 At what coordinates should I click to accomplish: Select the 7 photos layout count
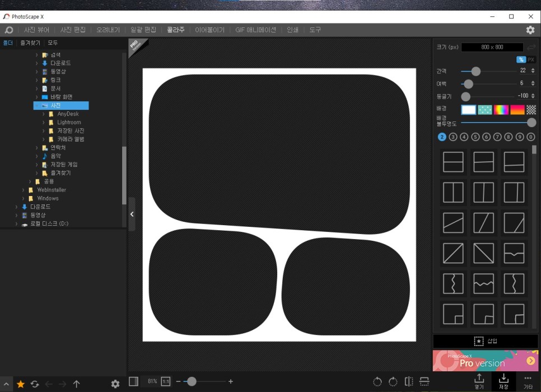497,137
